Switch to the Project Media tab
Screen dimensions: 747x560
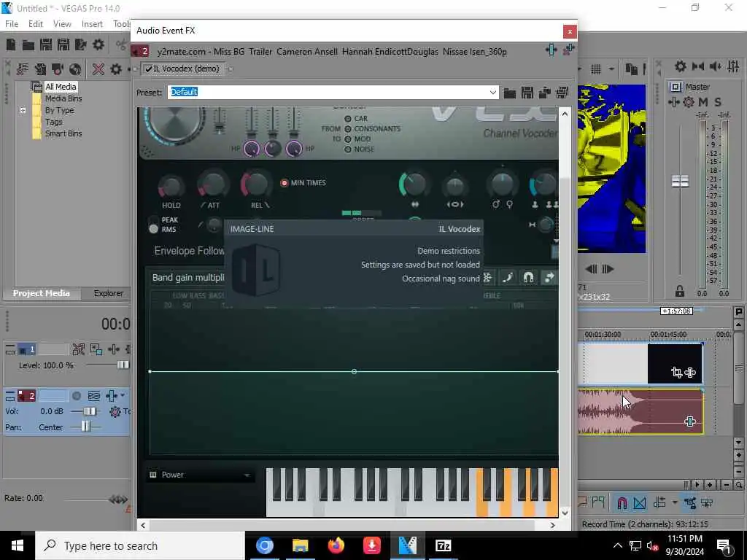pos(42,293)
